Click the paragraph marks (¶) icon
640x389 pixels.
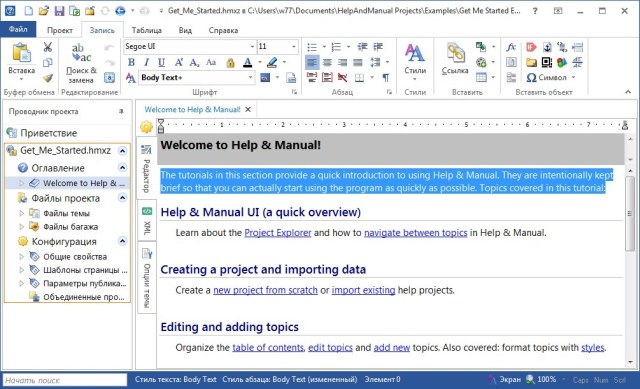click(x=385, y=77)
